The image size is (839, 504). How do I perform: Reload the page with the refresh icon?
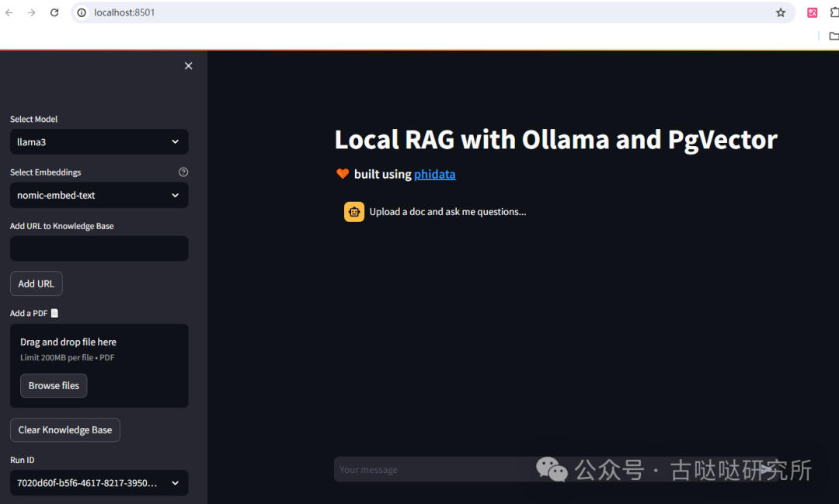pyautogui.click(x=54, y=12)
